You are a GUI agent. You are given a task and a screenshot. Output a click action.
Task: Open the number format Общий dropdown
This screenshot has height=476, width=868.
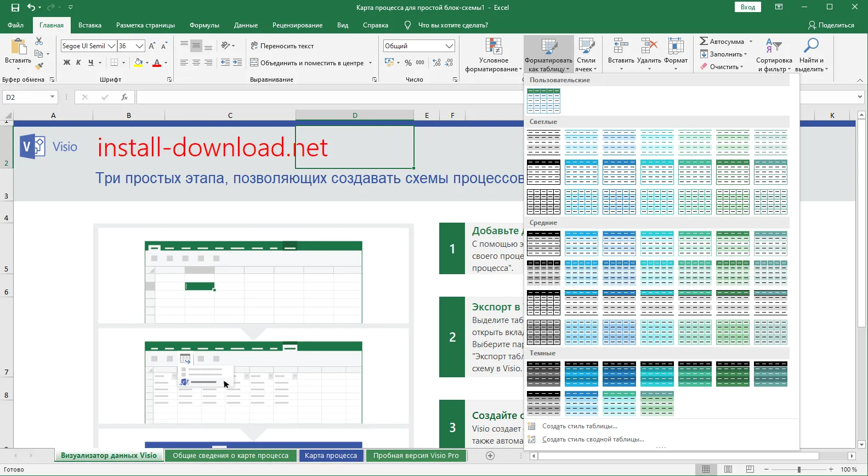point(449,46)
